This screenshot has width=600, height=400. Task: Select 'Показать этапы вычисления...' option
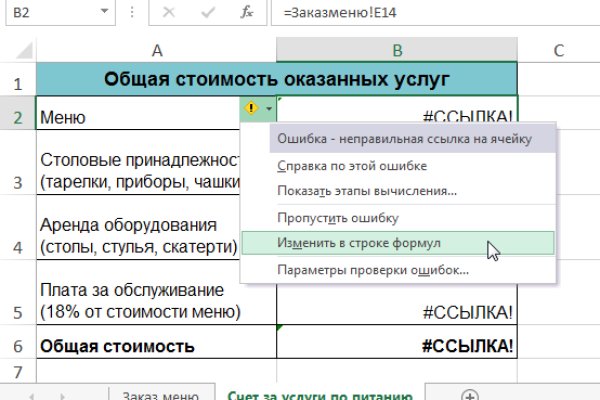point(367,190)
